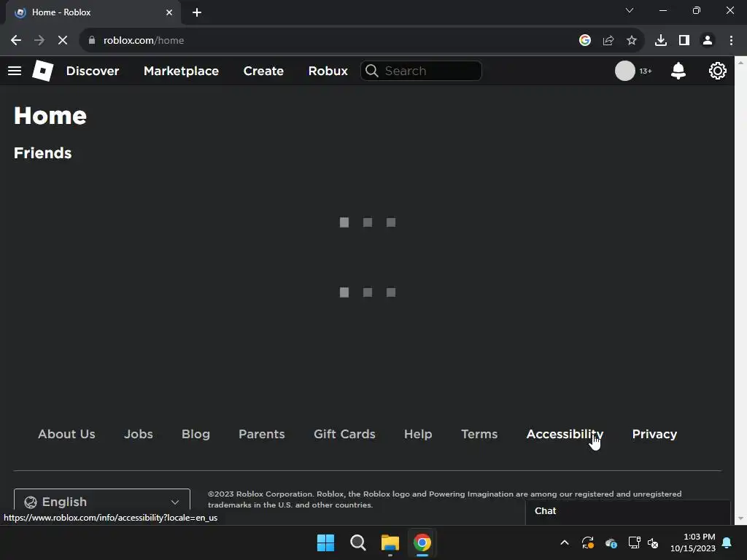Image resolution: width=747 pixels, height=560 pixels.
Task: Click the browser forward arrow
Action: click(x=39, y=41)
